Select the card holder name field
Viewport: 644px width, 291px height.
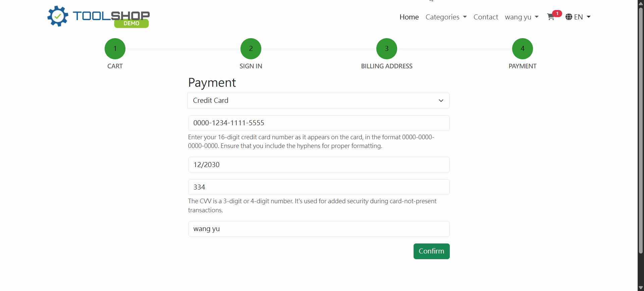[x=318, y=229]
